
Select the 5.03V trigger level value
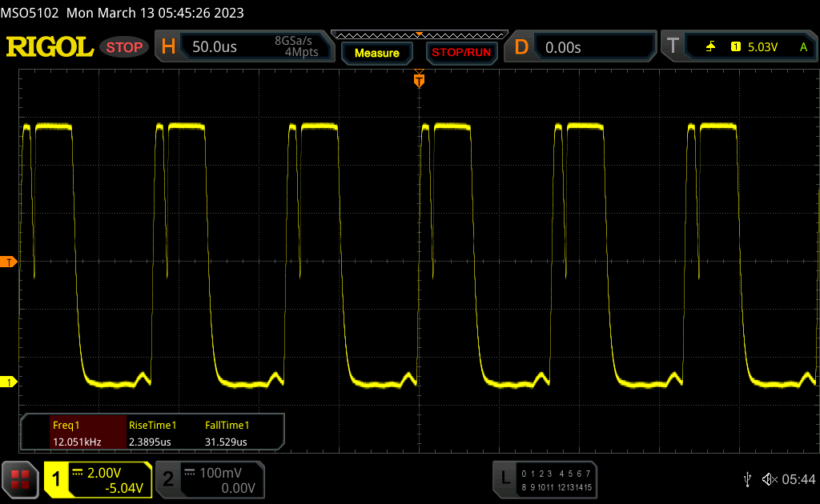(x=762, y=47)
